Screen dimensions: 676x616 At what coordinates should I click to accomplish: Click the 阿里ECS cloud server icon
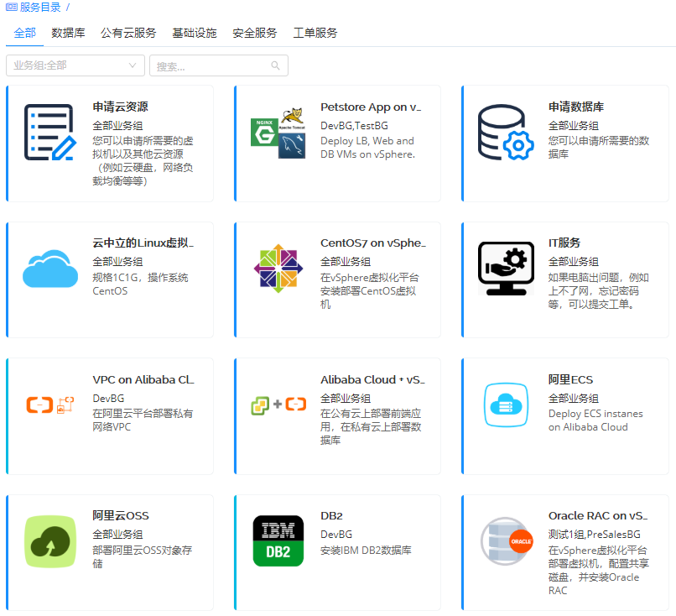506,405
